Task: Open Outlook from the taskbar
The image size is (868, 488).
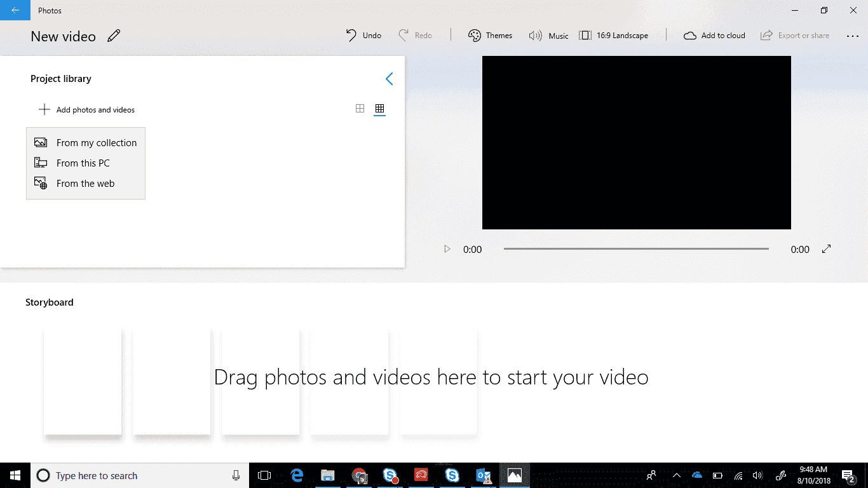Action: pyautogui.click(x=484, y=475)
